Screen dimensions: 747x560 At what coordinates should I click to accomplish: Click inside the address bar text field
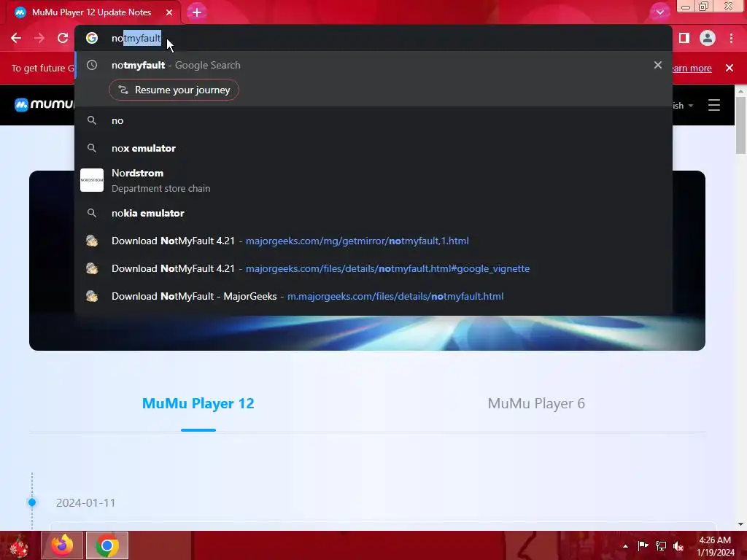(x=373, y=38)
